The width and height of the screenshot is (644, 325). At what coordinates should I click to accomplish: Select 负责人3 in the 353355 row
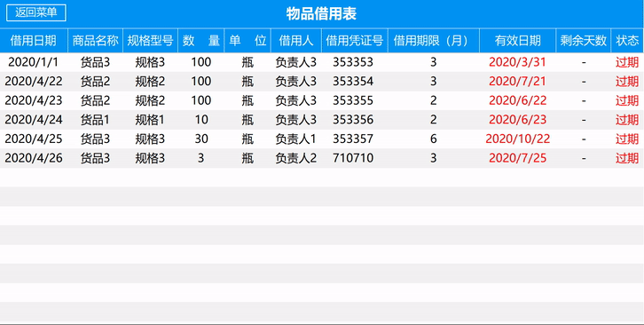pos(296,100)
